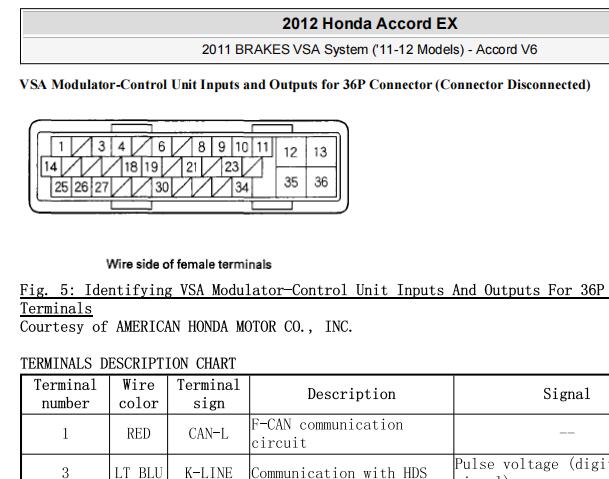The height and width of the screenshot is (479, 609).
Task: Click the '2011 BRAKES VSA System' subtitle
Action: click(x=369, y=50)
